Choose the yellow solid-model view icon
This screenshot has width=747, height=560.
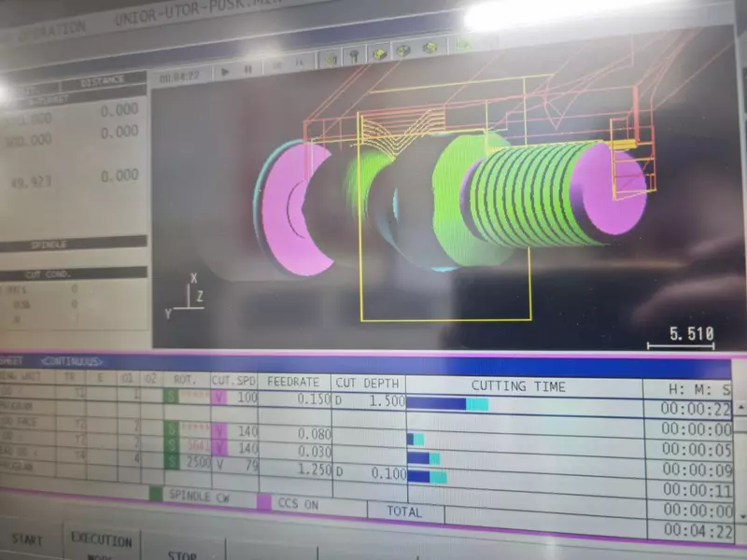[379, 54]
